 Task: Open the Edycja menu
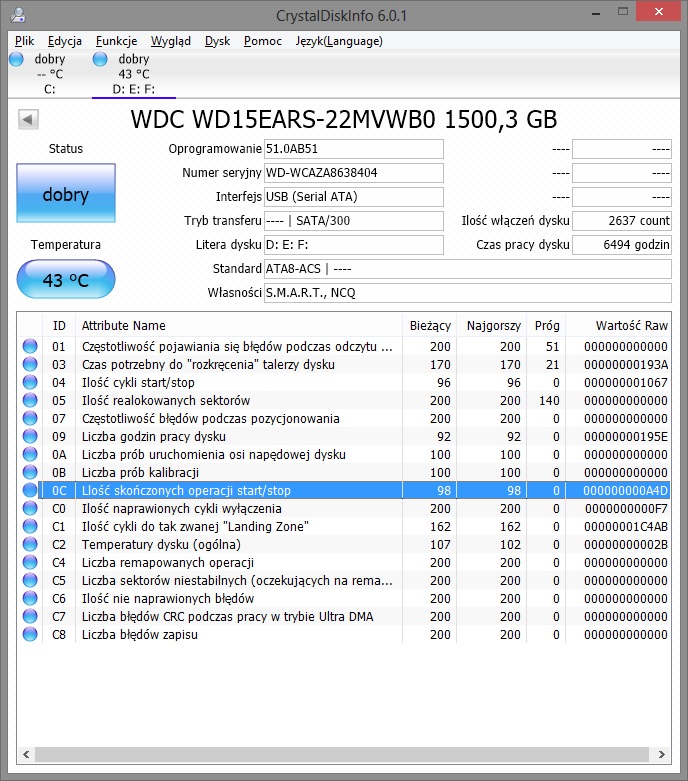(x=65, y=41)
